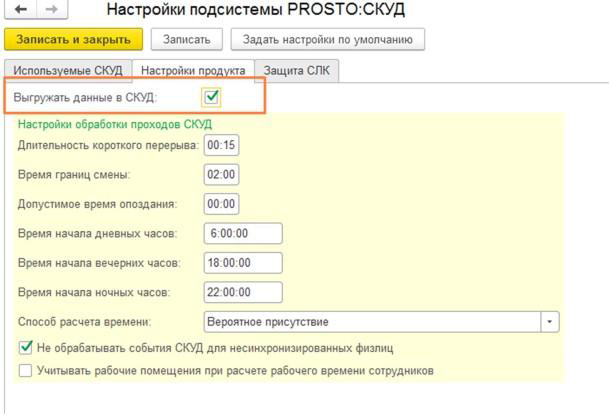This screenshot has height=414, width=609.
Task: Edit the Время начала дневных часов field
Action: point(243,233)
